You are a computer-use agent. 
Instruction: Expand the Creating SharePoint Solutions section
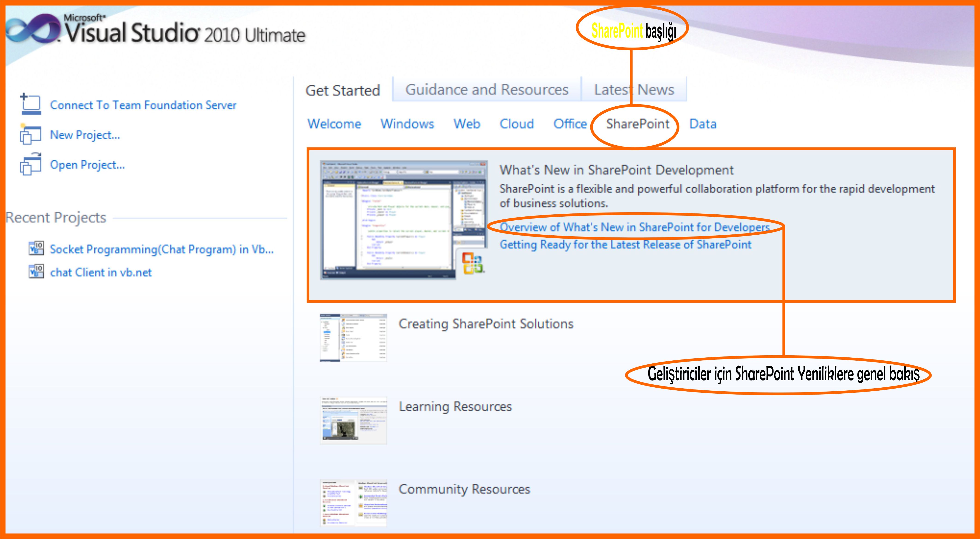click(x=486, y=324)
